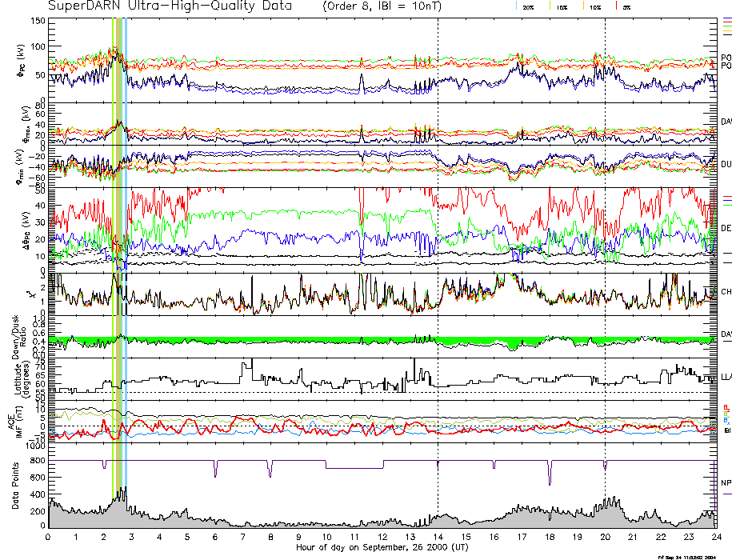
Task: Click hour tick label '12' on time axis
Action: 382,537
